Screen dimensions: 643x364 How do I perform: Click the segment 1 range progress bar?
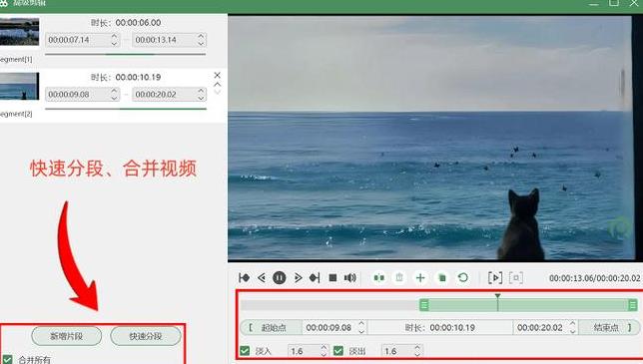click(x=126, y=54)
